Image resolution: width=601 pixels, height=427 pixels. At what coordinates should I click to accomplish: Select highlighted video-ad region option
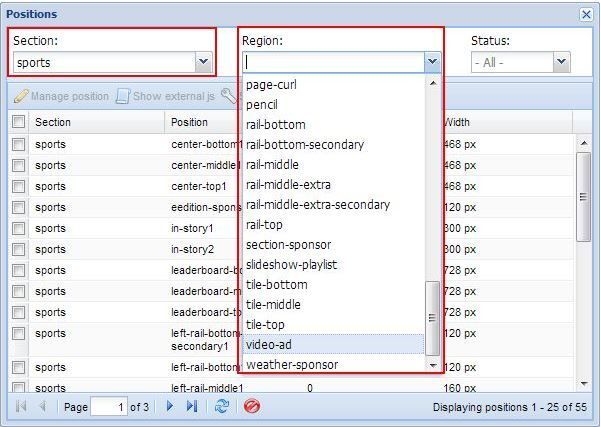[333, 345]
